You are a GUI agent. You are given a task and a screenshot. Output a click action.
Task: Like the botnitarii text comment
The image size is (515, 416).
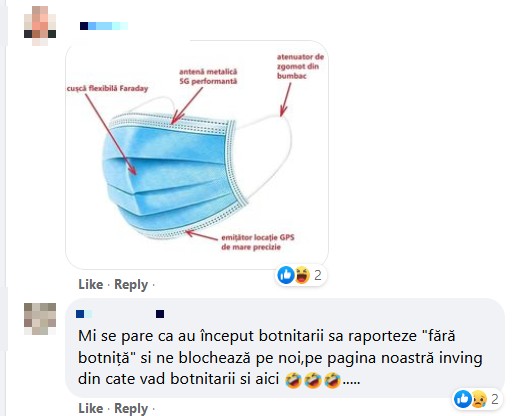[91, 408]
